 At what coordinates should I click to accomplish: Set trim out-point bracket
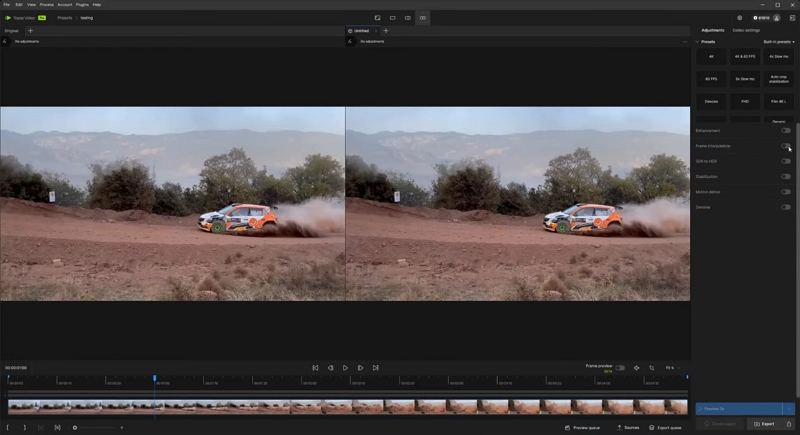(24, 427)
